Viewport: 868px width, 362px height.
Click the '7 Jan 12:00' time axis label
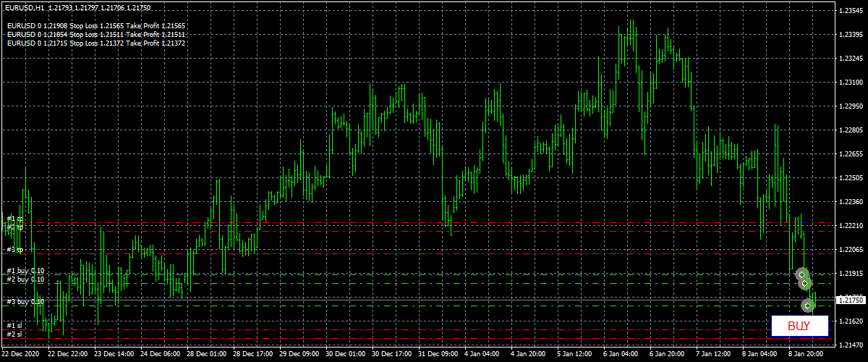[x=715, y=355]
